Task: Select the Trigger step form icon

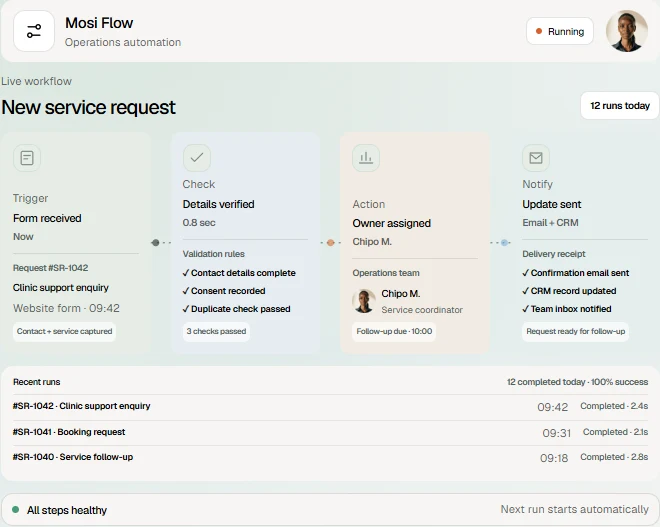Action: pos(27,158)
